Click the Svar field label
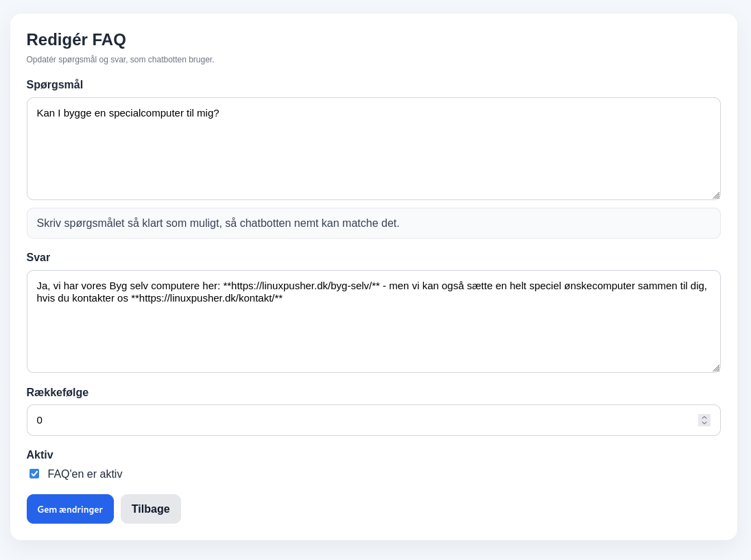The image size is (751, 560). coord(38,258)
